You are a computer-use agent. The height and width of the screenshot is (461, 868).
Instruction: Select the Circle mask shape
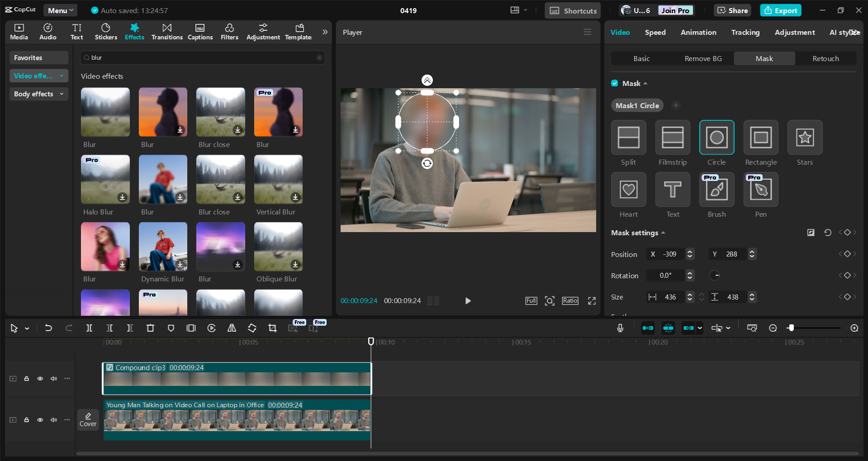click(716, 138)
